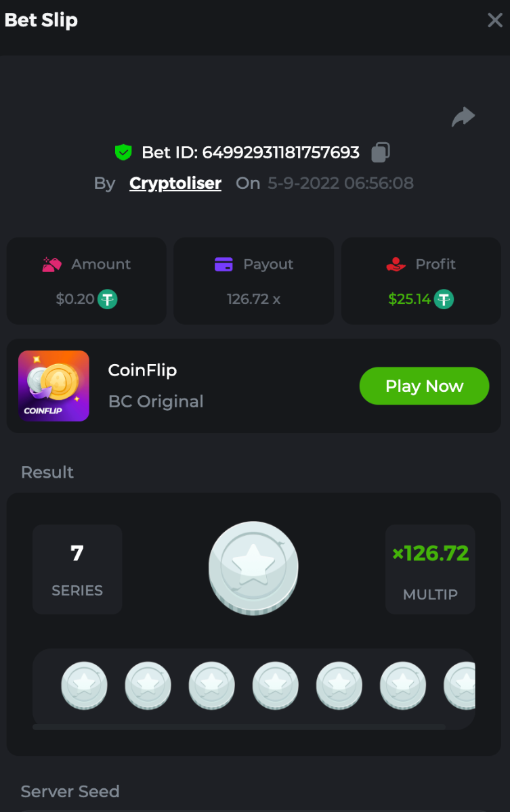Viewport: 510px width, 812px height.
Task: Click the CoinFlip game thumbnail
Action: (x=54, y=386)
